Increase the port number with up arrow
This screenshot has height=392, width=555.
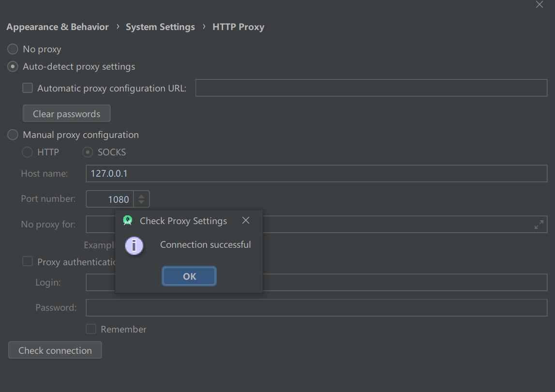[x=141, y=196]
